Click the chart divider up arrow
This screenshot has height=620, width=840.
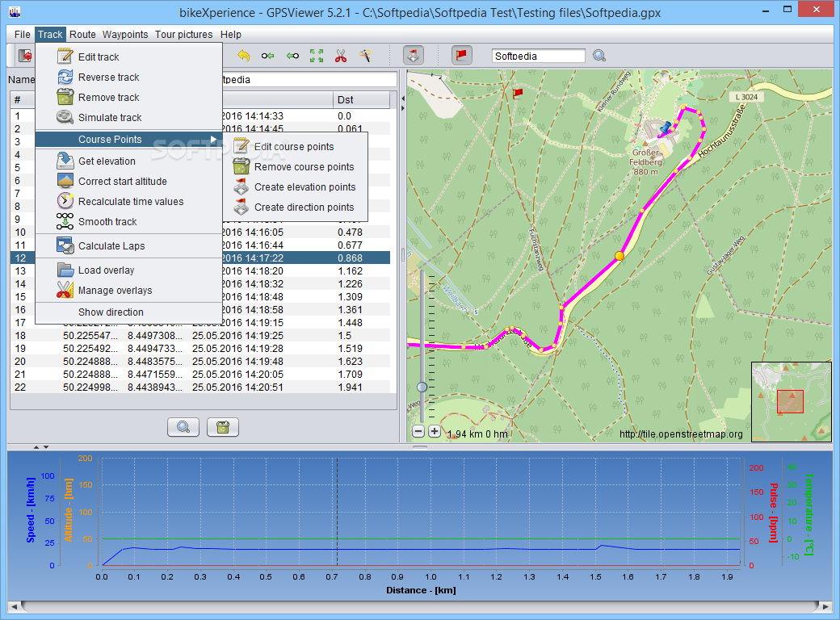(36, 446)
